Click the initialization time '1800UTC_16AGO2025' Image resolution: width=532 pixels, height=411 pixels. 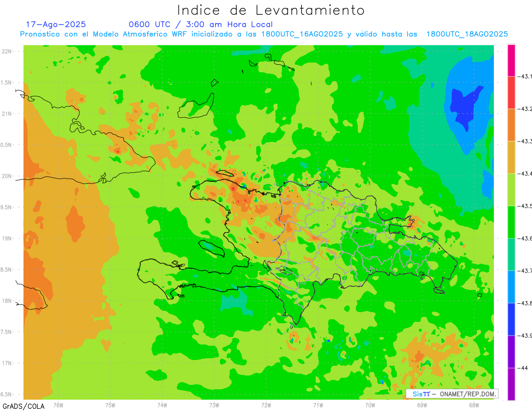pyautogui.click(x=302, y=34)
